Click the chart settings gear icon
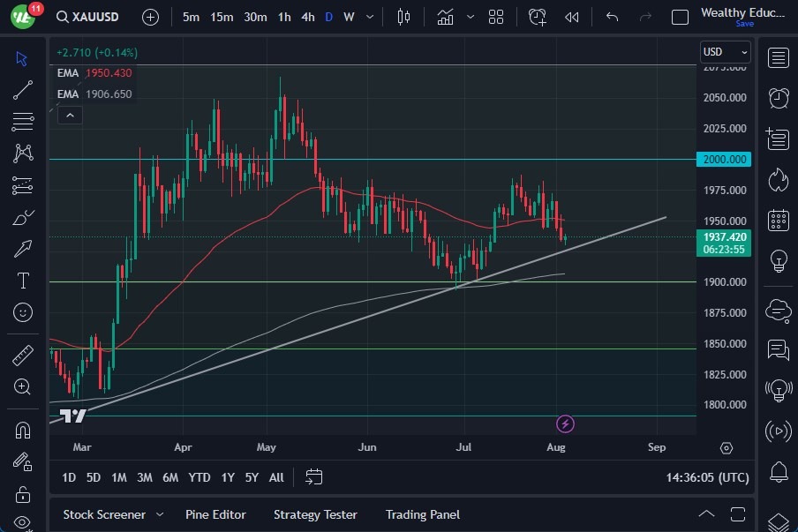798x532 pixels. 726,448
